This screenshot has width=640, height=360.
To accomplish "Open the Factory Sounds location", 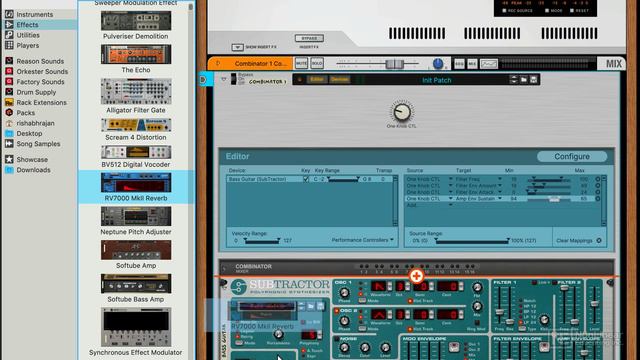I will coord(40,82).
